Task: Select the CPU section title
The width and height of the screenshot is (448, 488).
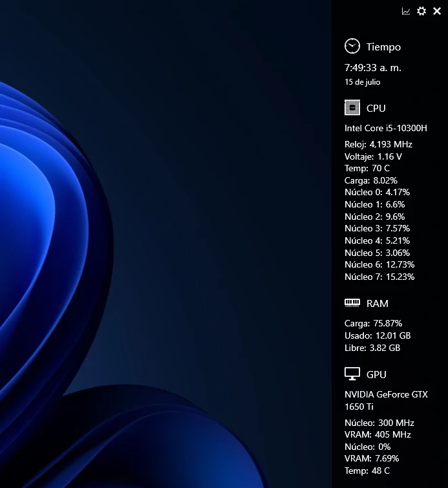Action: [376, 109]
